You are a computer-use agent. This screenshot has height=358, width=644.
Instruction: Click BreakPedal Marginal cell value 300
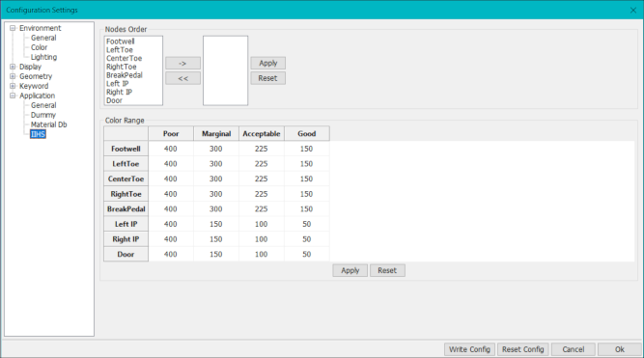(x=216, y=209)
